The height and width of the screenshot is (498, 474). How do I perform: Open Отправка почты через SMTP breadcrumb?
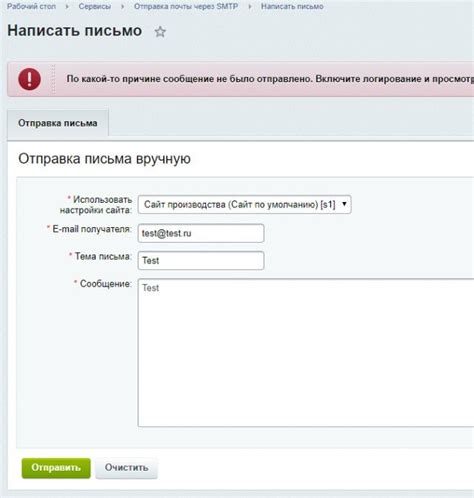(186, 6)
